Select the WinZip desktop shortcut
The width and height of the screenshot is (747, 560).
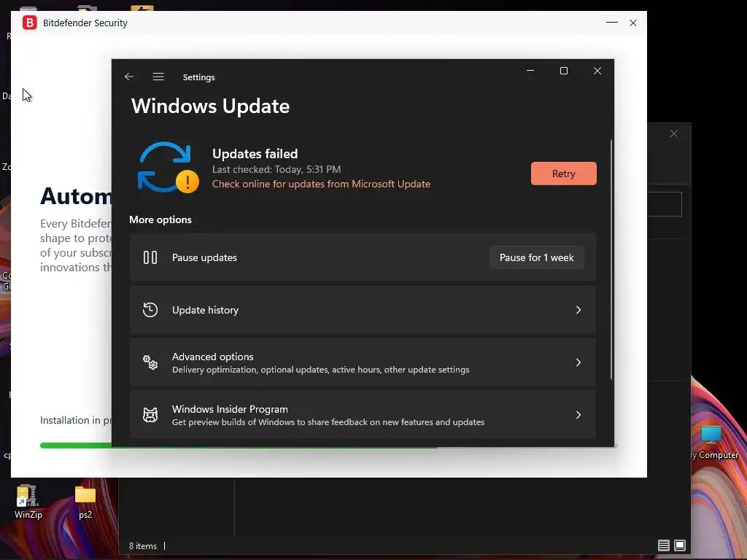(28, 502)
